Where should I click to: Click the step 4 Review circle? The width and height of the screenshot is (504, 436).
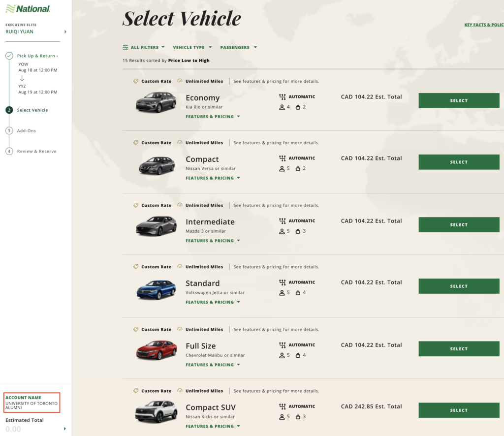click(9, 151)
